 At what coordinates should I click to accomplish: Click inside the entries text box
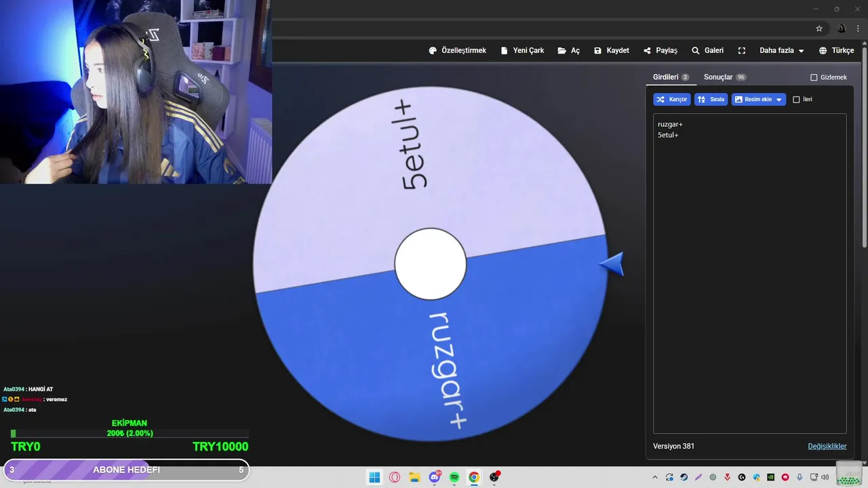click(x=749, y=273)
